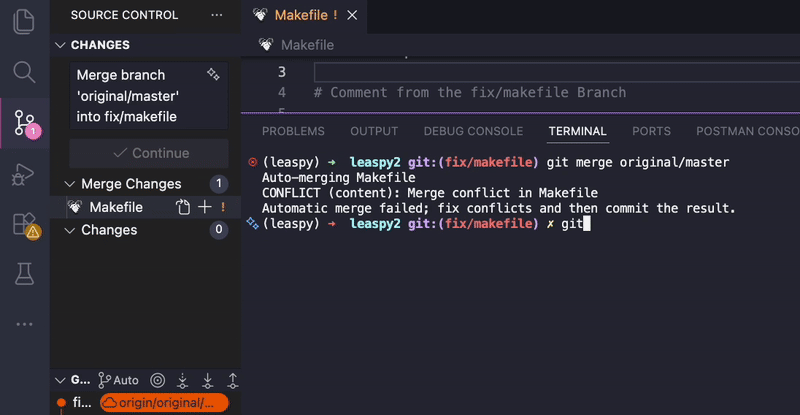The image size is (800, 415).
Task: Click the Auto branch filter in graph
Action: click(118, 380)
